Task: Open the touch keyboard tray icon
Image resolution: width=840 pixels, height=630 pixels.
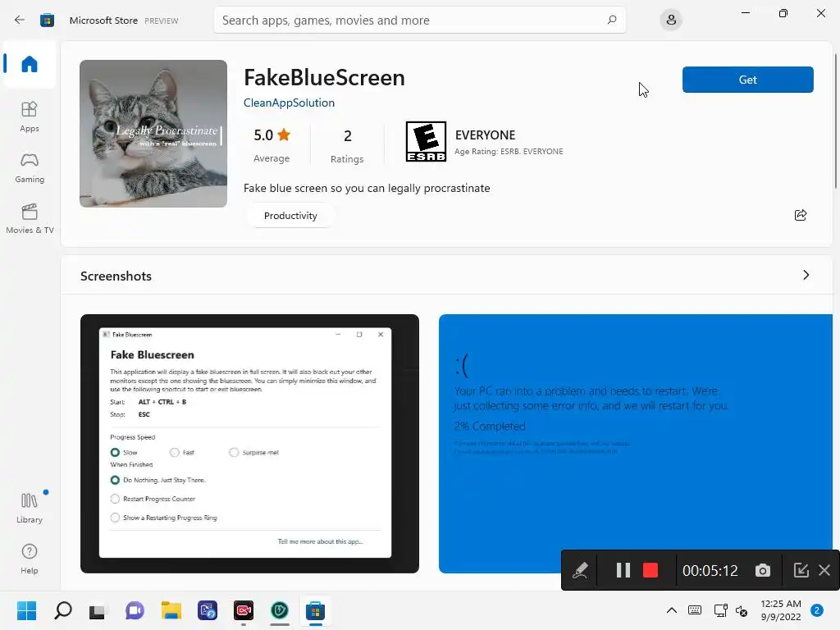Action: [695, 610]
